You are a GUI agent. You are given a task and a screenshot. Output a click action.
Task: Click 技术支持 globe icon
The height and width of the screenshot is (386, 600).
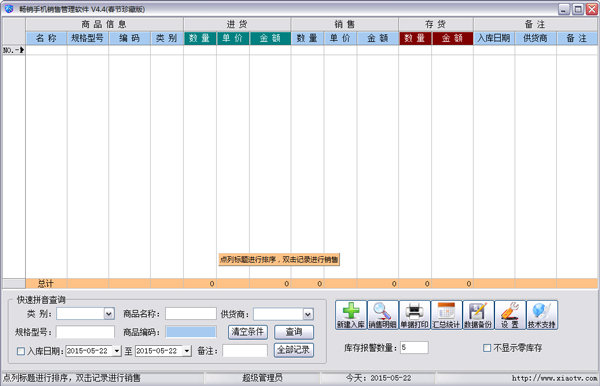[541, 315]
